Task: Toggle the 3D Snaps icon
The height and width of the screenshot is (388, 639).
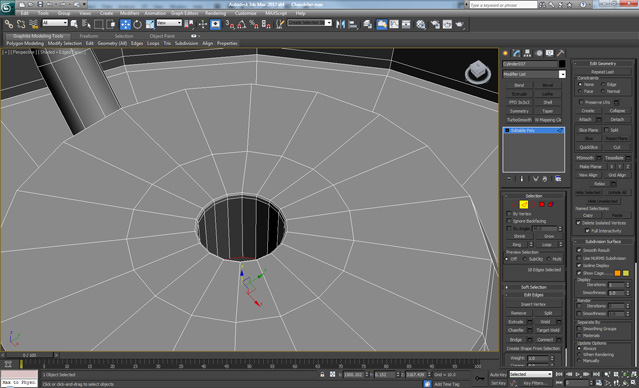Action: (x=230, y=24)
